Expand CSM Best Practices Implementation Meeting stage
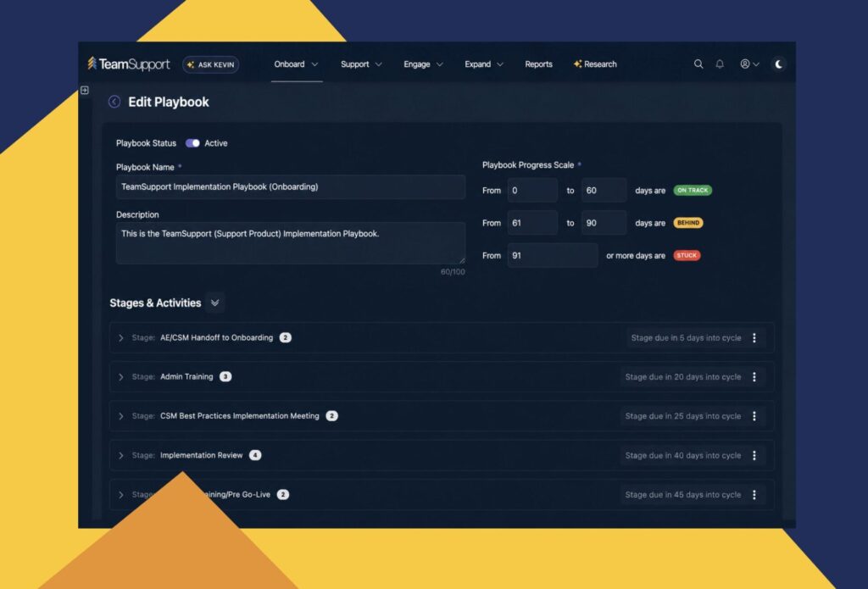The height and width of the screenshot is (589, 868). [x=120, y=416]
